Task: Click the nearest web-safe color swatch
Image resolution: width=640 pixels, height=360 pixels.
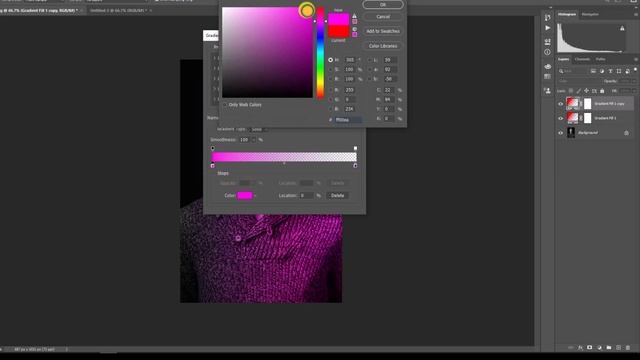Action: click(354, 35)
